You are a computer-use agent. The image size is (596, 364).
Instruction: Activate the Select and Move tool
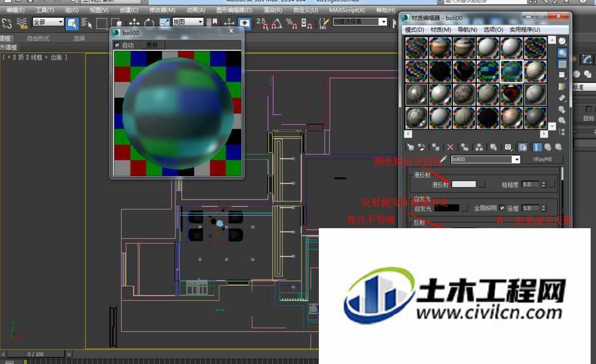click(x=134, y=24)
